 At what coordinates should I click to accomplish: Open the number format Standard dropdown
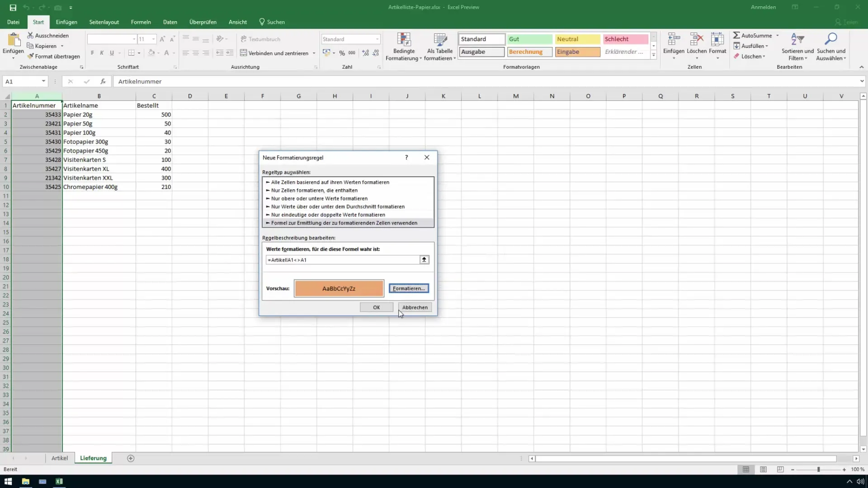click(377, 39)
